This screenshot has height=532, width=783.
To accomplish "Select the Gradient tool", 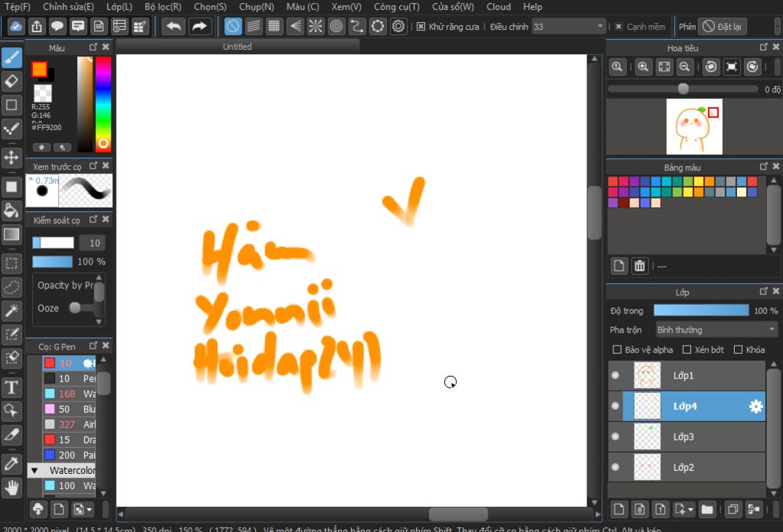I will point(11,234).
